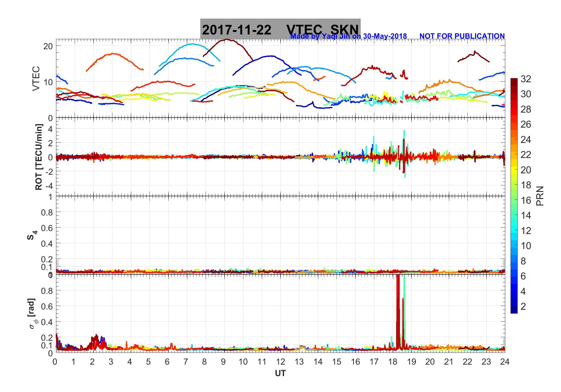Image resolution: width=561 pixels, height=392 pixels.
Task: Click UT axis tick label "21"
Action: point(449,362)
